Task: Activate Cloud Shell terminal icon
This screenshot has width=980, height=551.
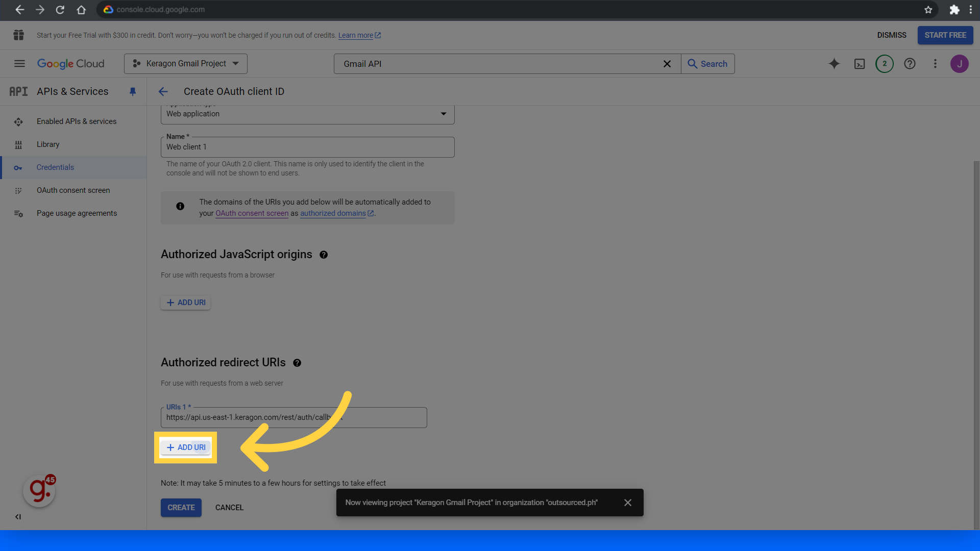Action: click(860, 64)
